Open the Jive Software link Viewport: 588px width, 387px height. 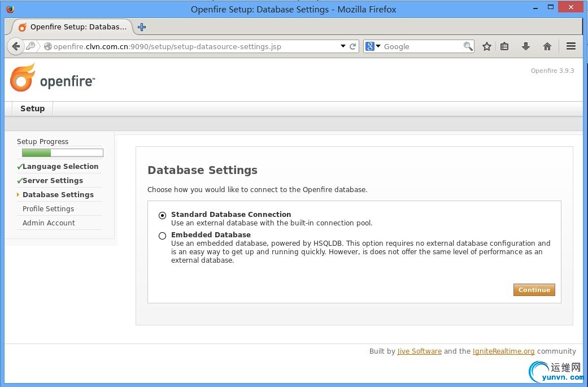coord(419,351)
